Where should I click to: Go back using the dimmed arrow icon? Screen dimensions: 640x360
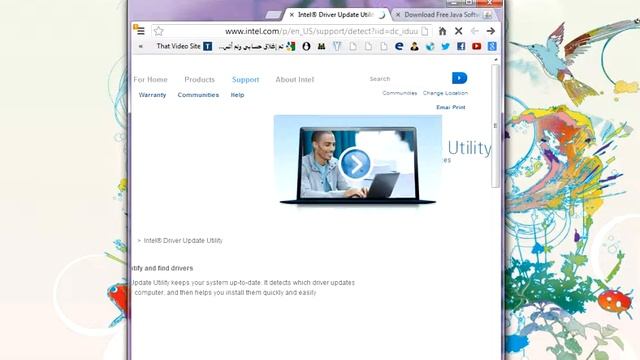[474, 31]
